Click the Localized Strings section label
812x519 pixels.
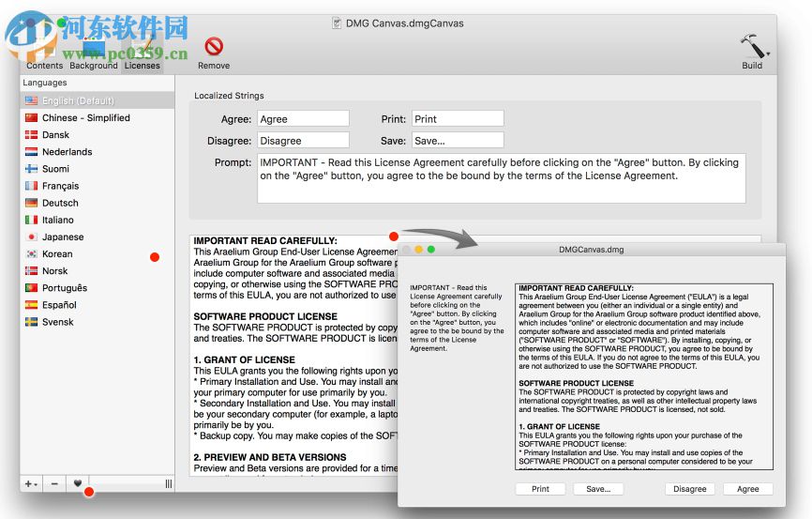point(229,96)
